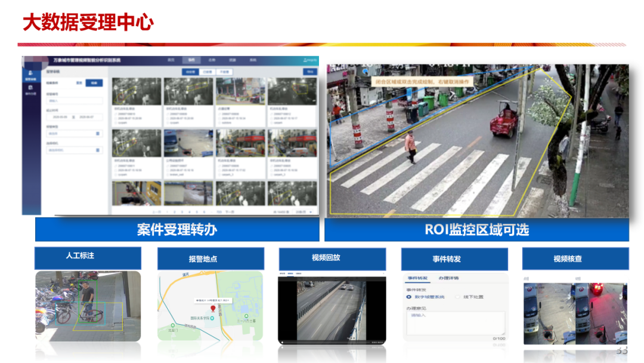The height and width of the screenshot is (363, 644).
Task: Open the red-tinted 视频核查 comparison image
Action: [601, 313]
